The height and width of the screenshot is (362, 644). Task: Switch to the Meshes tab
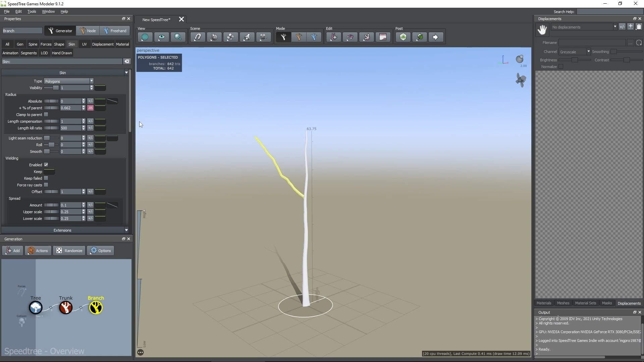pyautogui.click(x=563, y=303)
